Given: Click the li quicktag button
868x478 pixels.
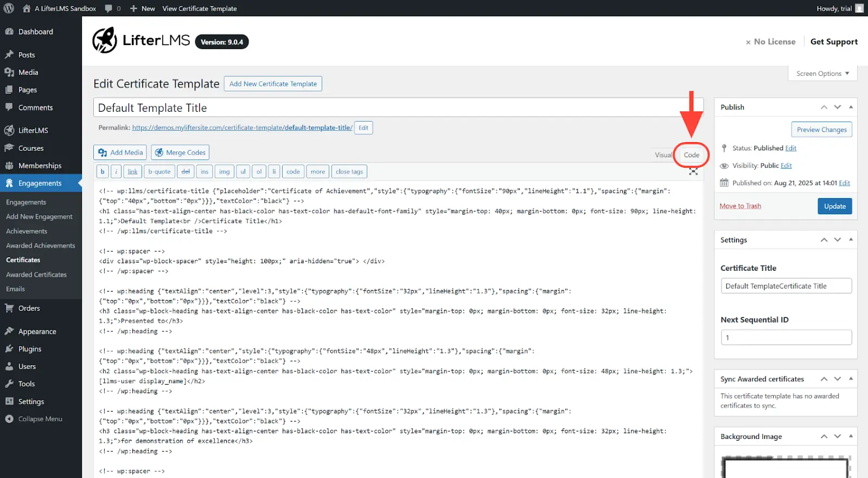Looking at the screenshot, I should (x=274, y=171).
